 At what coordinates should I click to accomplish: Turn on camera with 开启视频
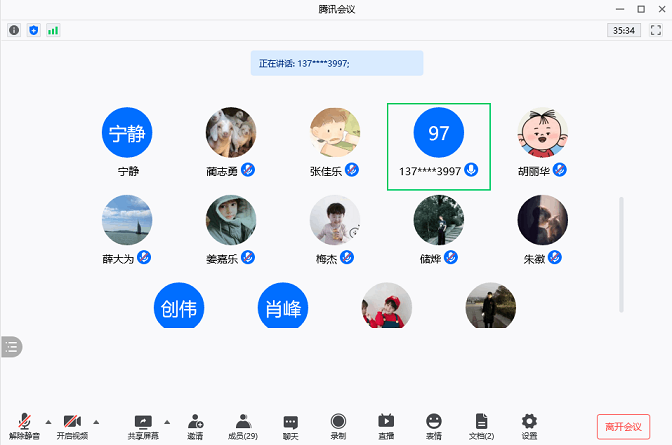point(72,426)
